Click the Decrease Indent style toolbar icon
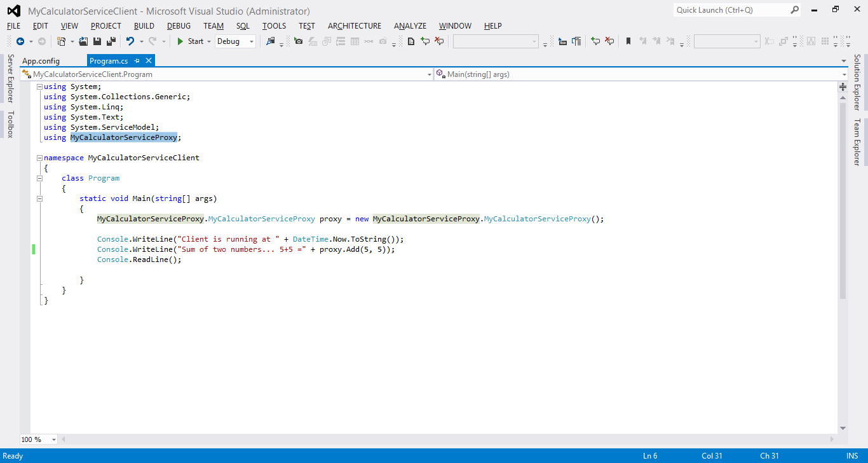The width and height of the screenshot is (868, 463). 562,41
